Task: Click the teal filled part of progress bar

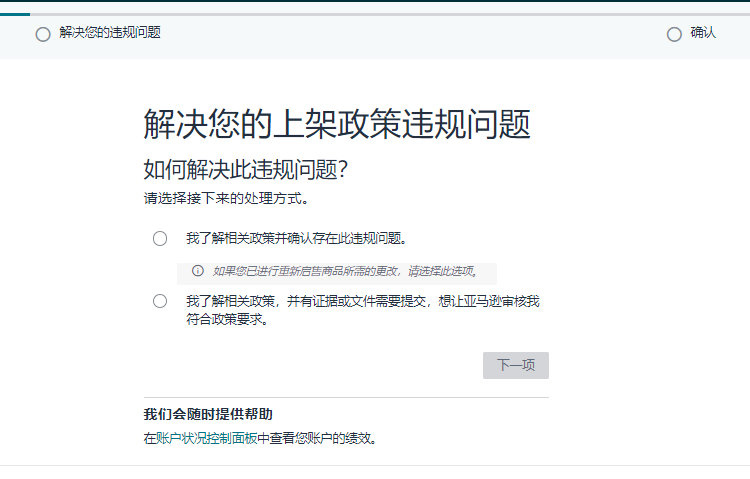Action: (15, 14)
